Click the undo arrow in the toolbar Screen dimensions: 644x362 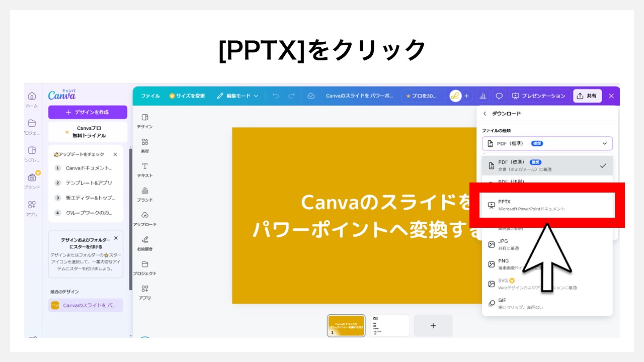pos(275,96)
